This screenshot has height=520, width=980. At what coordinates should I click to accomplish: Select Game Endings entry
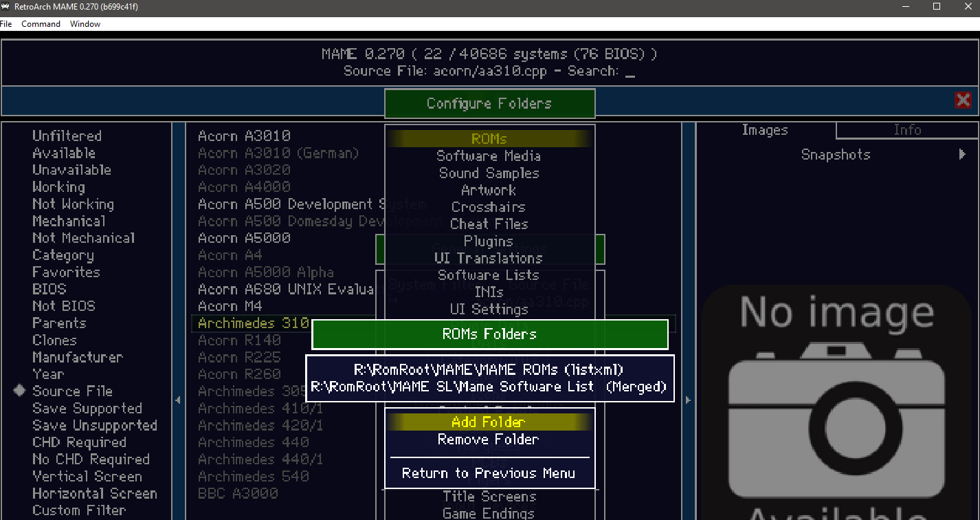click(489, 513)
